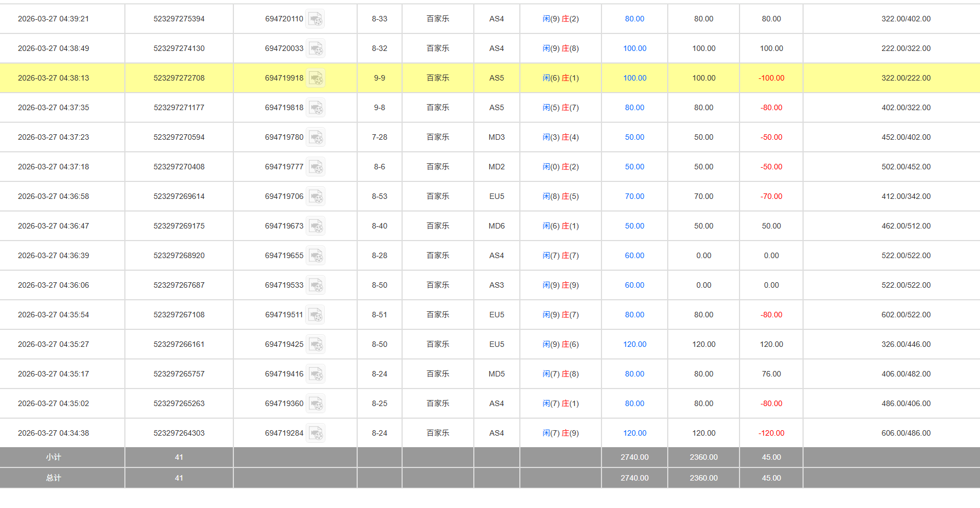The image size is (980, 508).
Task: Open video replay icon beside 694719416
Action: 315,374
